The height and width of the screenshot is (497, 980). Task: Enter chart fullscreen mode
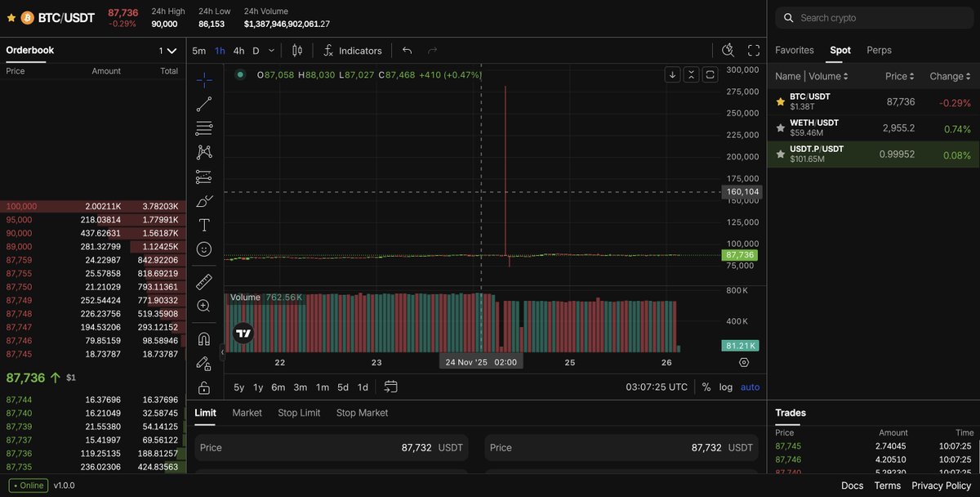754,51
